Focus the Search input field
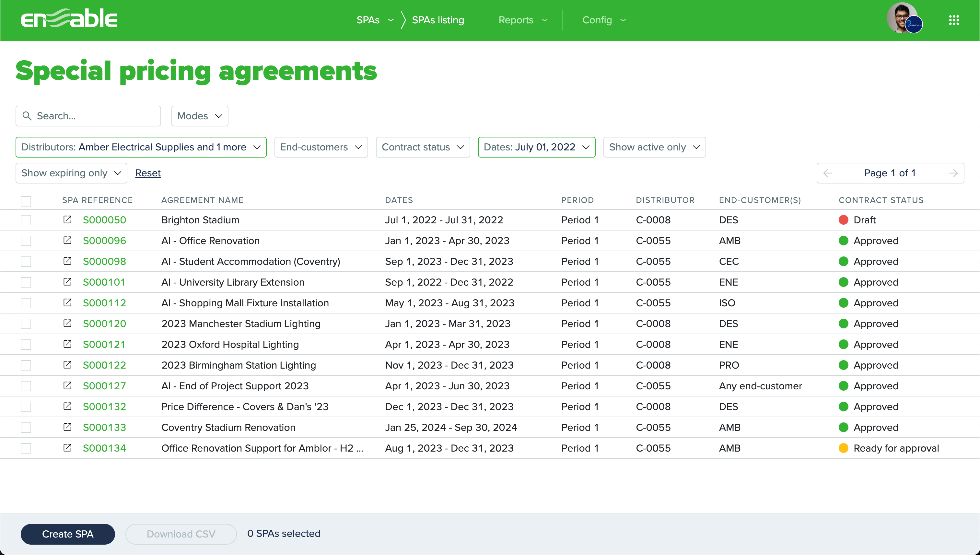Screen dimensions: 980x555 tap(88, 116)
